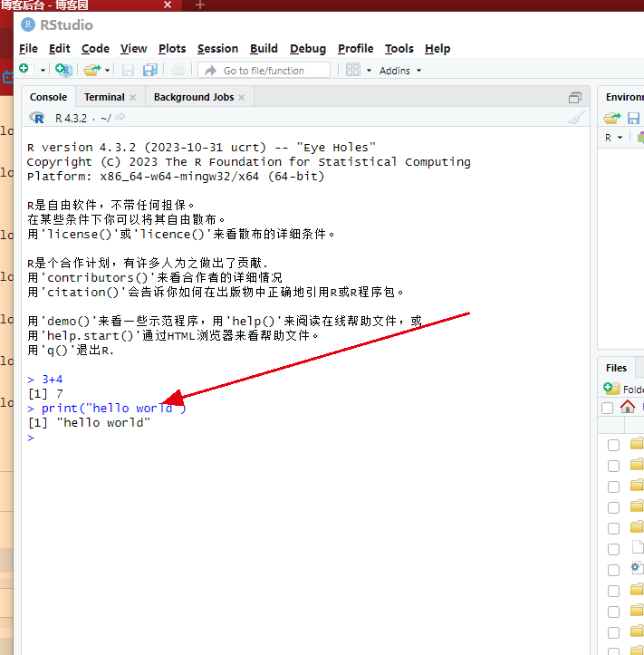Toggle the select-all files checkbox

pyautogui.click(x=607, y=408)
